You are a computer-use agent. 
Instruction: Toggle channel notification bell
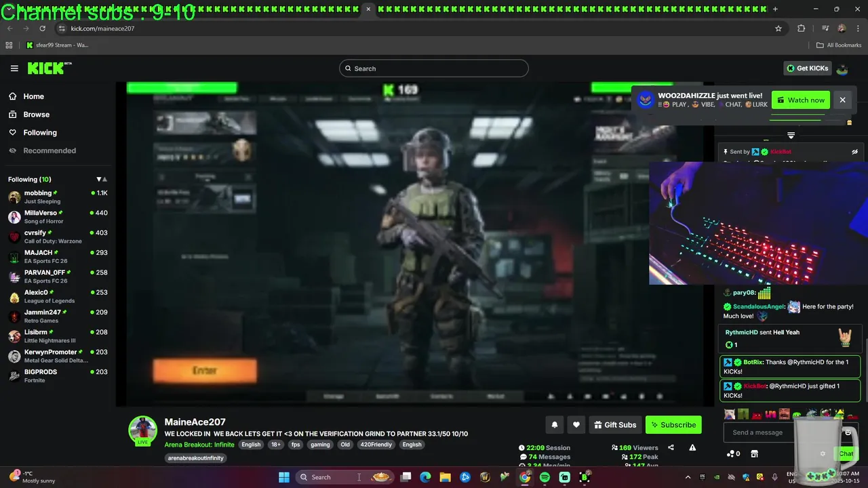pos(554,425)
